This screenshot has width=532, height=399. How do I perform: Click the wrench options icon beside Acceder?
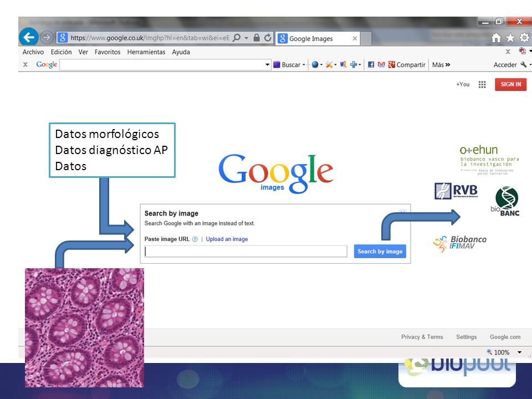pyautogui.click(x=524, y=64)
